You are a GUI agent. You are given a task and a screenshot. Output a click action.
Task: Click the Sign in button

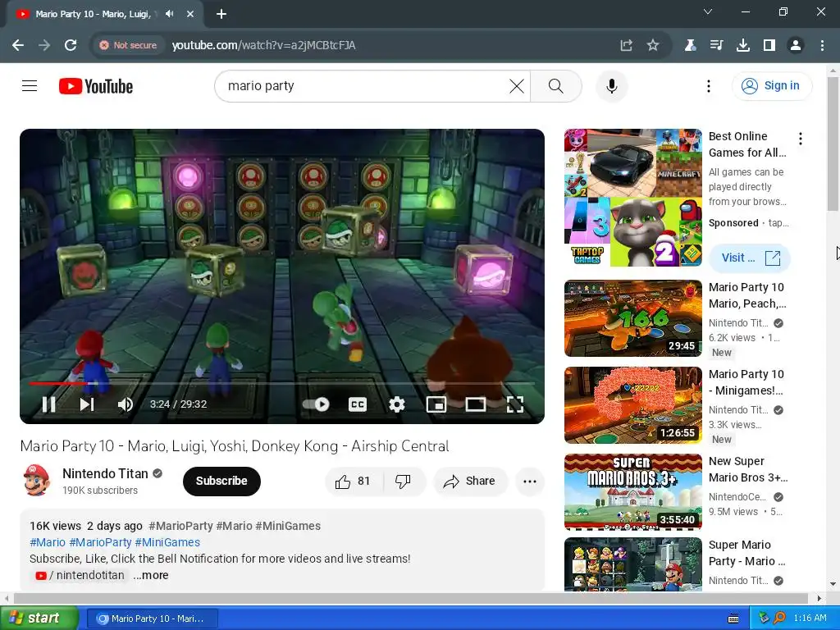point(771,85)
